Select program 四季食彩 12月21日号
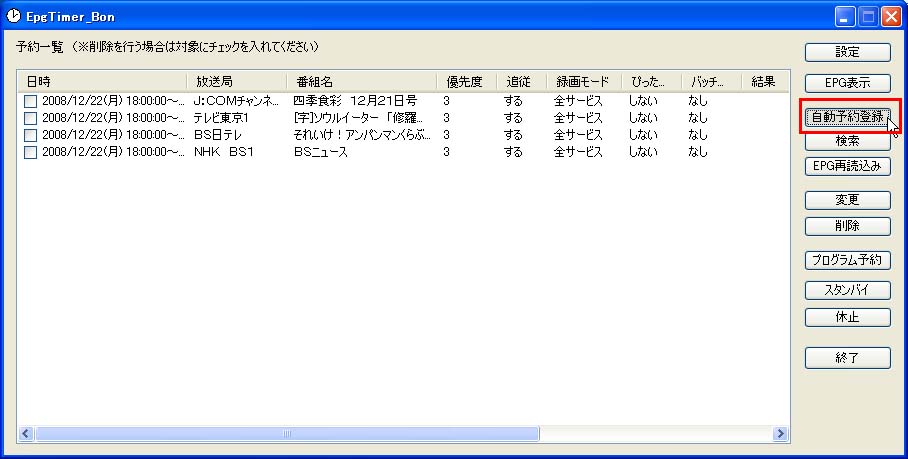Viewport: 908px width, 459px height. point(355,101)
